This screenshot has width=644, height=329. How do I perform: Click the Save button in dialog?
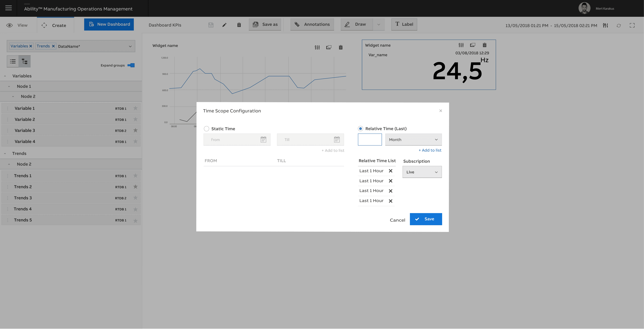point(426,219)
